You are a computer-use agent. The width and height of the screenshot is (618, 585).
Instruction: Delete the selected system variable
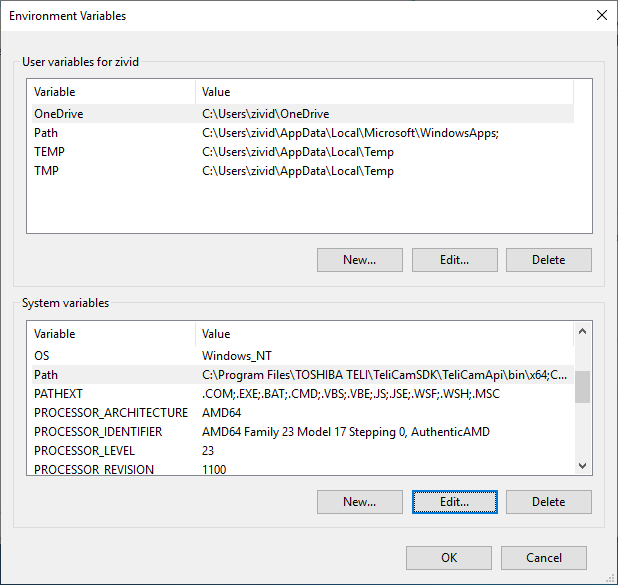coord(548,501)
